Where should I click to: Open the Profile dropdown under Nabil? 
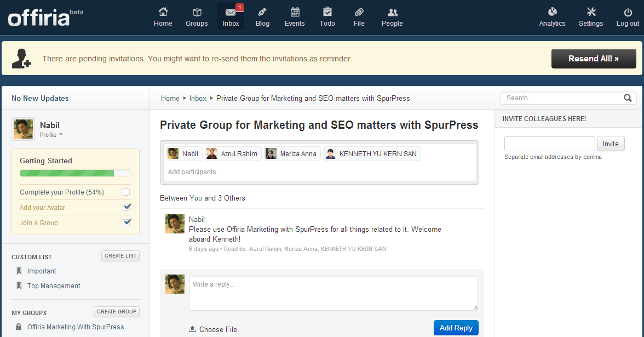tap(51, 135)
